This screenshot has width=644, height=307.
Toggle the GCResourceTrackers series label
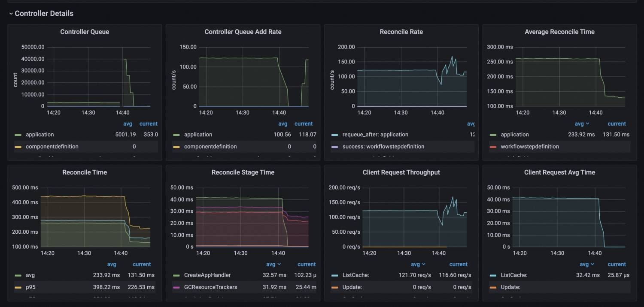[210, 287]
